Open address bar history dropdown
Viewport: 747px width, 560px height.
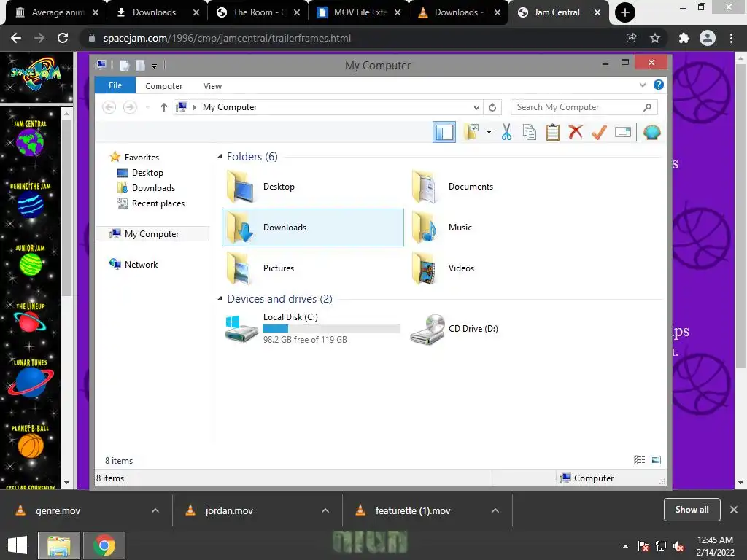point(476,107)
